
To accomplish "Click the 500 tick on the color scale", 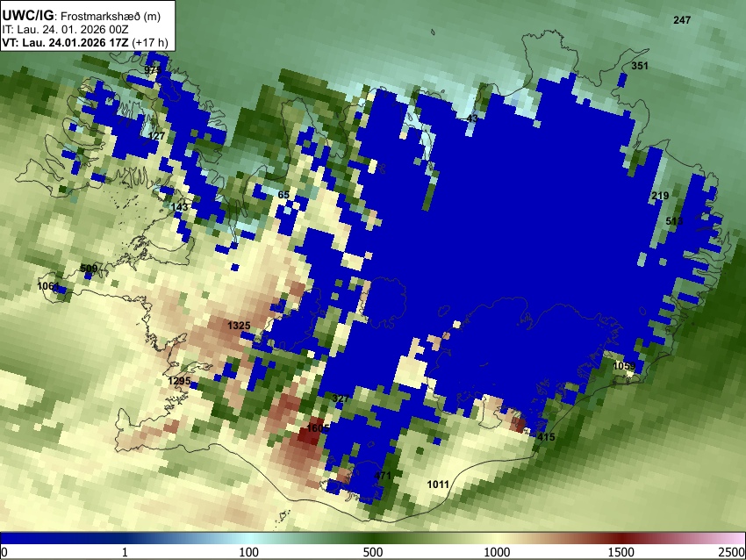I will click(373, 552).
